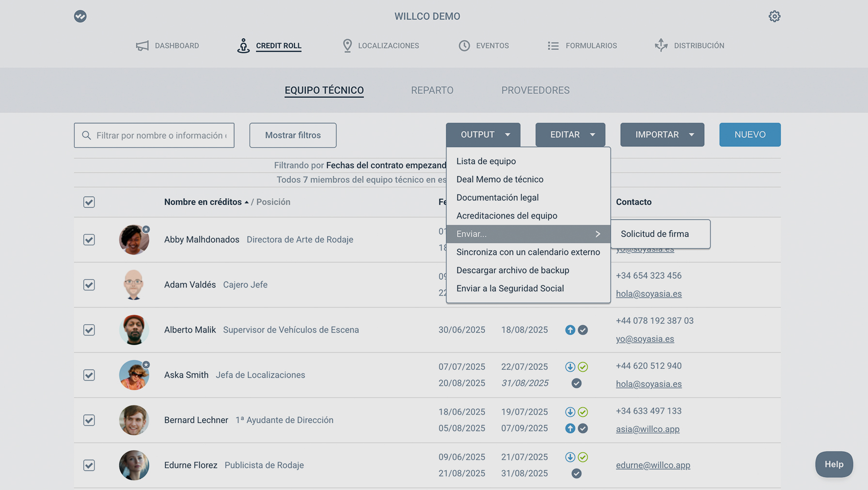Open the settings gear icon
This screenshot has width=868, height=490.
[x=774, y=16]
